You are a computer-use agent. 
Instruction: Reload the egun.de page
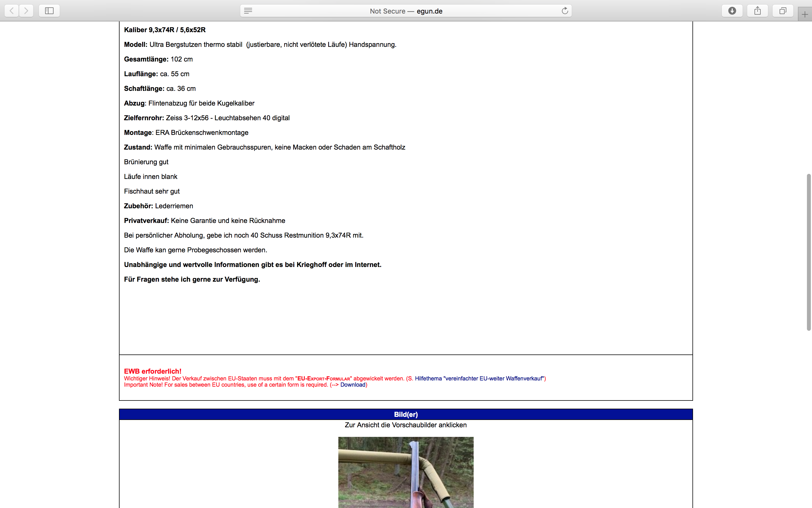[565, 11]
